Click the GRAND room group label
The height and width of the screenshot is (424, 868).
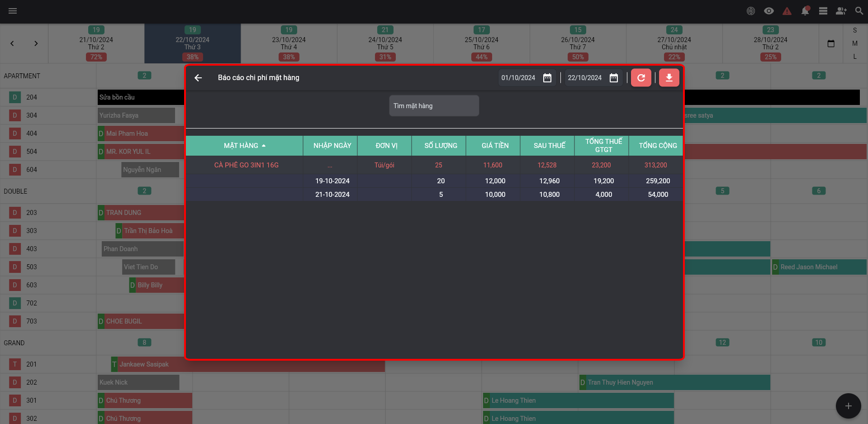coord(14,343)
